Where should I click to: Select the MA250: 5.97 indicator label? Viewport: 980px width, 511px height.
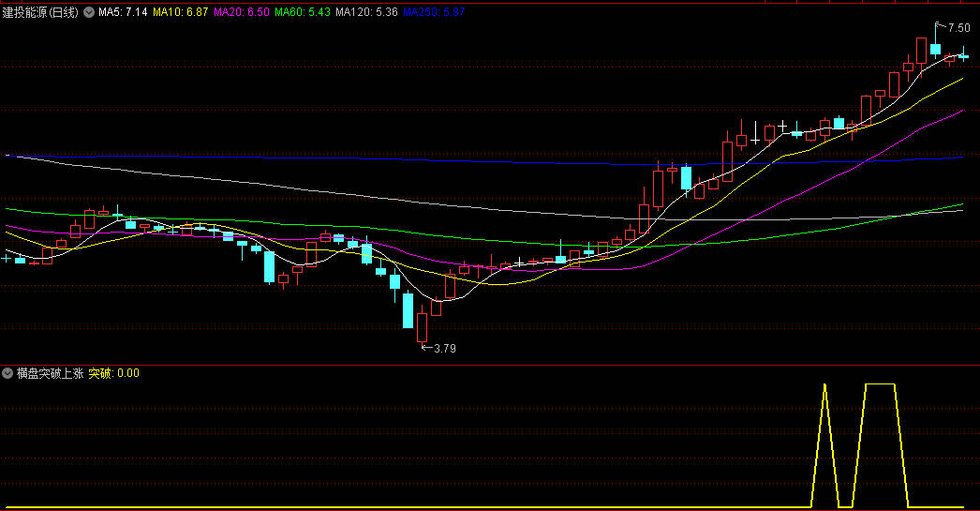point(434,12)
